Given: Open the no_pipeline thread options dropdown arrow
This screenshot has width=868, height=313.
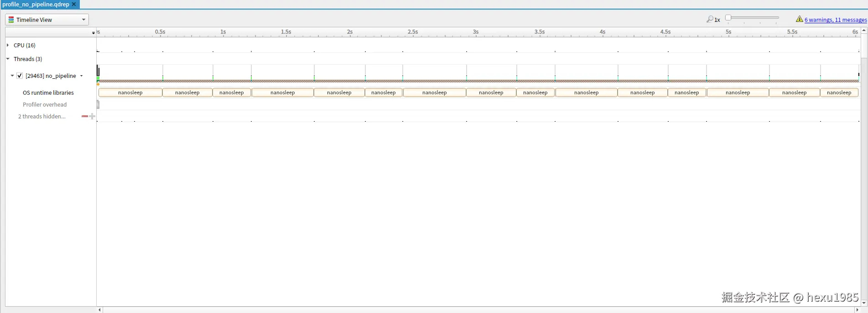Looking at the screenshot, I should [x=82, y=76].
